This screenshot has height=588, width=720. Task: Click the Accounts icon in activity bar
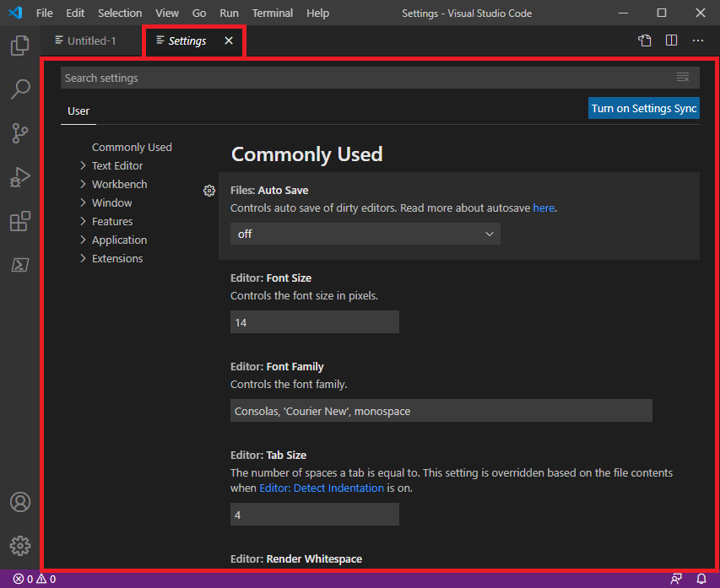[19, 502]
